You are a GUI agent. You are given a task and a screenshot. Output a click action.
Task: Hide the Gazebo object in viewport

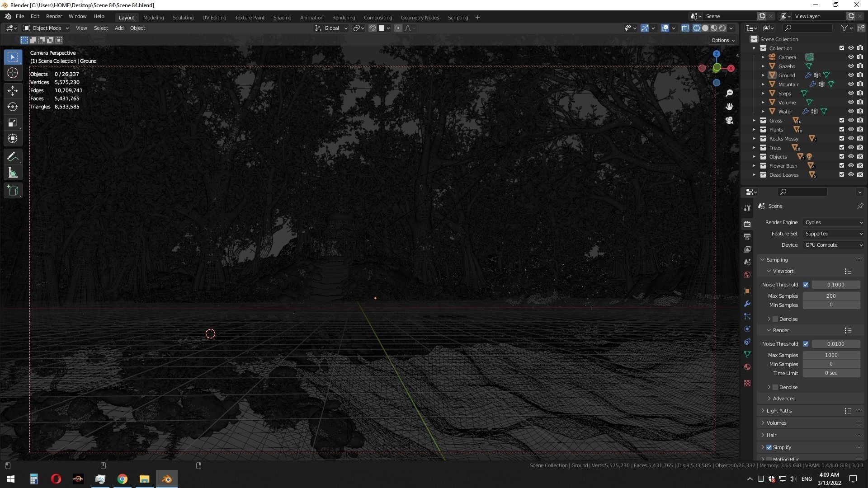(x=850, y=66)
